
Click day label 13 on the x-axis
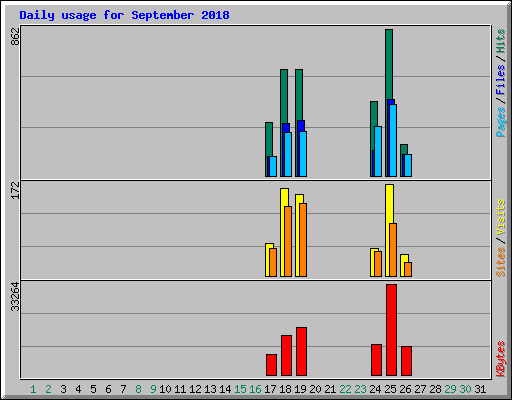[210, 389]
